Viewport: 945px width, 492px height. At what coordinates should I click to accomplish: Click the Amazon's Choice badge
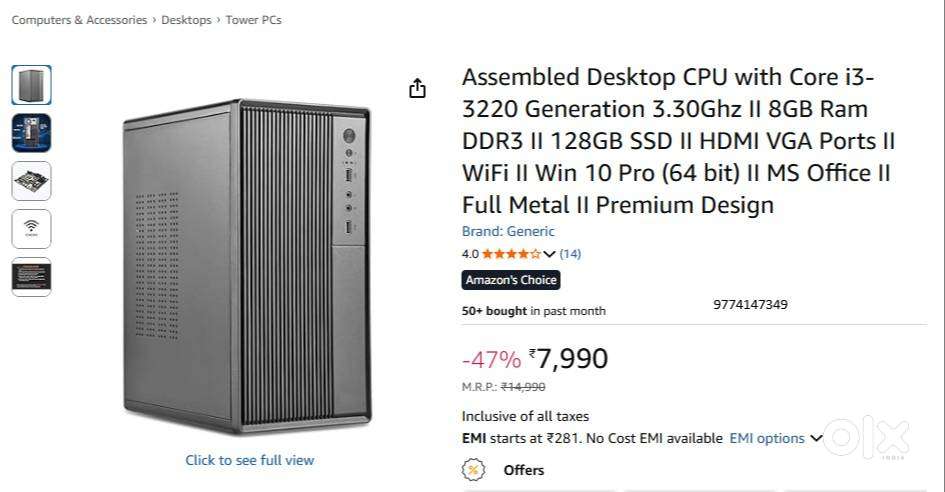pyautogui.click(x=511, y=280)
